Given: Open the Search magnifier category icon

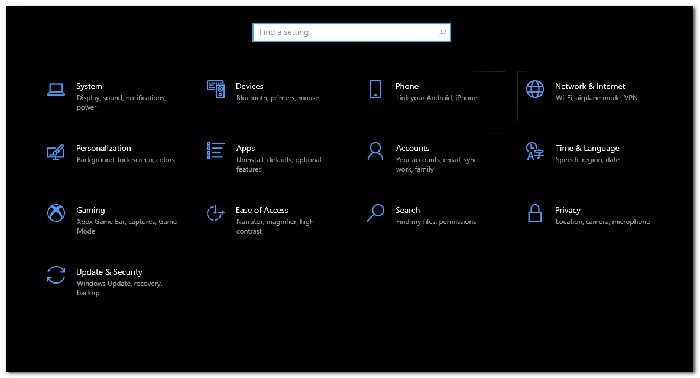Looking at the screenshot, I should (375, 213).
